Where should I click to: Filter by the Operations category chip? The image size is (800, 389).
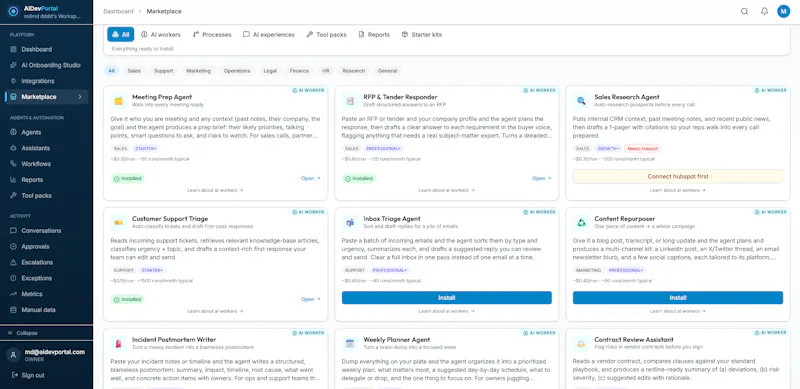pyautogui.click(x=237, y=71)
